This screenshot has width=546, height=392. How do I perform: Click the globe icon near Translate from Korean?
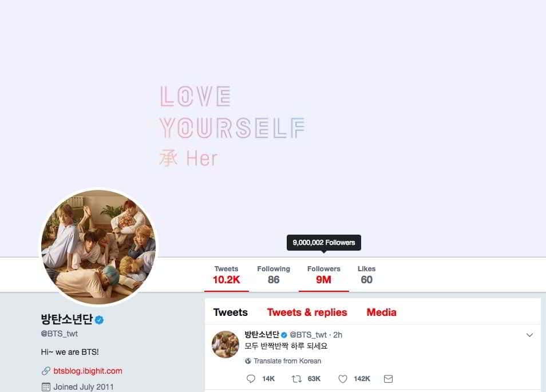coord(248,361)
